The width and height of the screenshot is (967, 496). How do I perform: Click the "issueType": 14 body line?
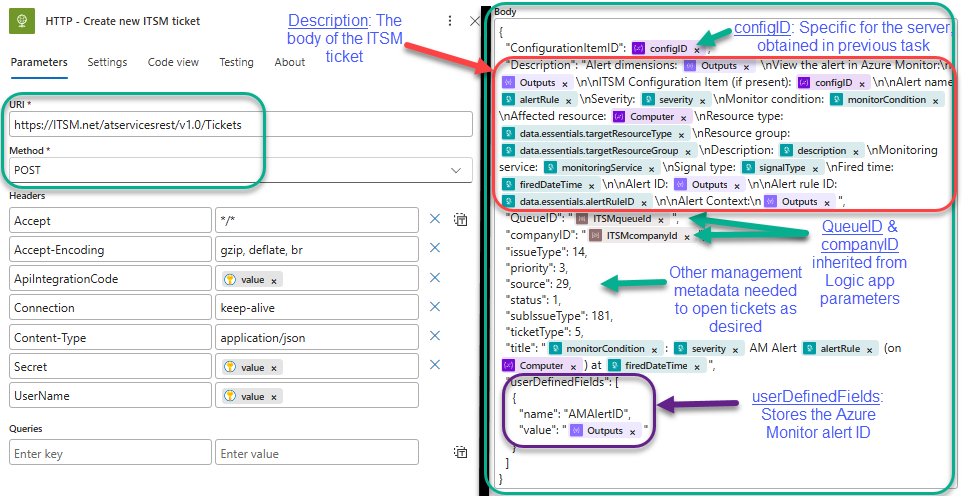tap(546, 252)
